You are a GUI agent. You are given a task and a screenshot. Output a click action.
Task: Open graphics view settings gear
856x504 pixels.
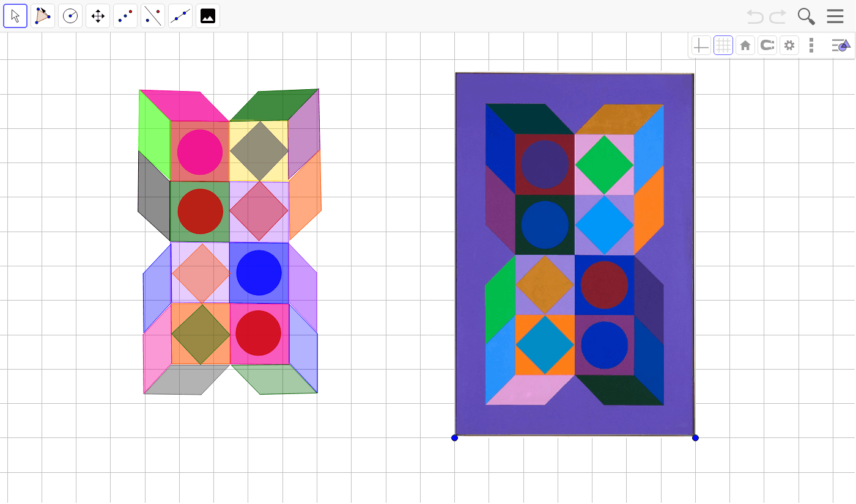tap(789, 45)
